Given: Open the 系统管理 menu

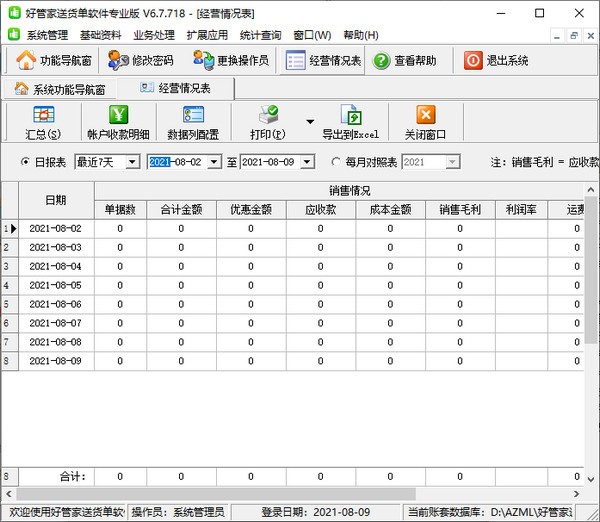Looking at the screenshot, I should [x=47, y=35].
